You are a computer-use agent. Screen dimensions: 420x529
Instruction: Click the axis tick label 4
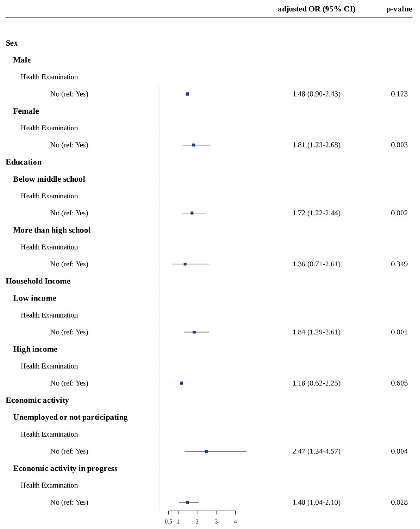click(235, 522)
